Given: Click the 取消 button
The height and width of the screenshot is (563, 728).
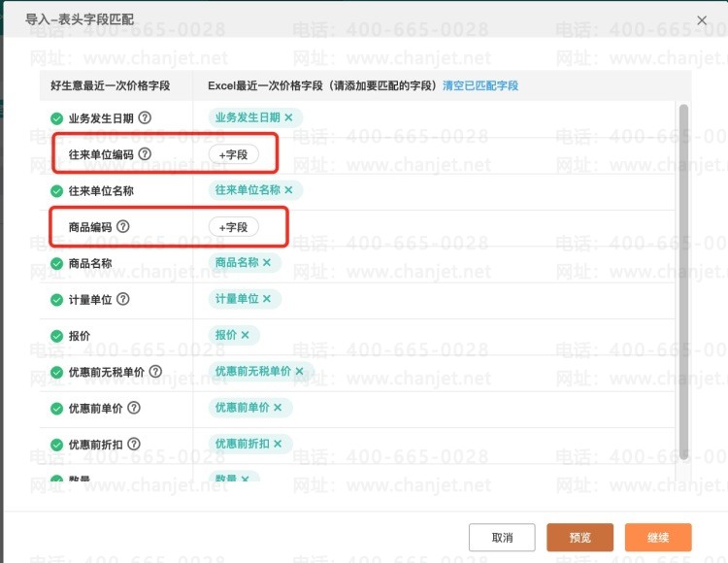Looking at the screenshot, I should [x=502, y=538].
